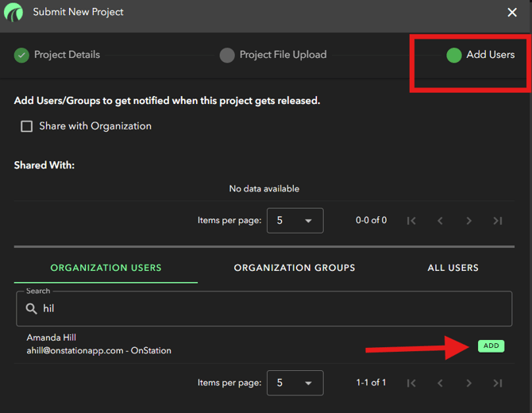Viewport: 532px width, 413px height.
Task: Open the All Users tab
Action: 453,268
